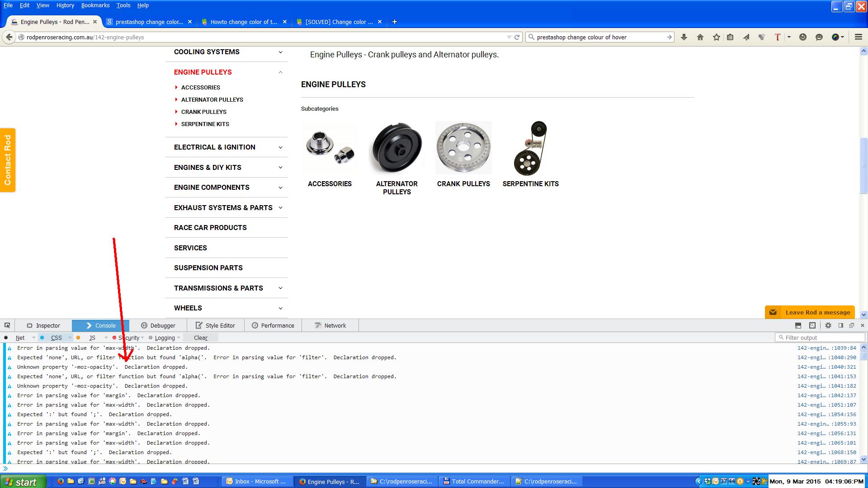This screenshot has height=488, width=868.
Task: Dock devtools to browser side
Action: click(841, 325)
